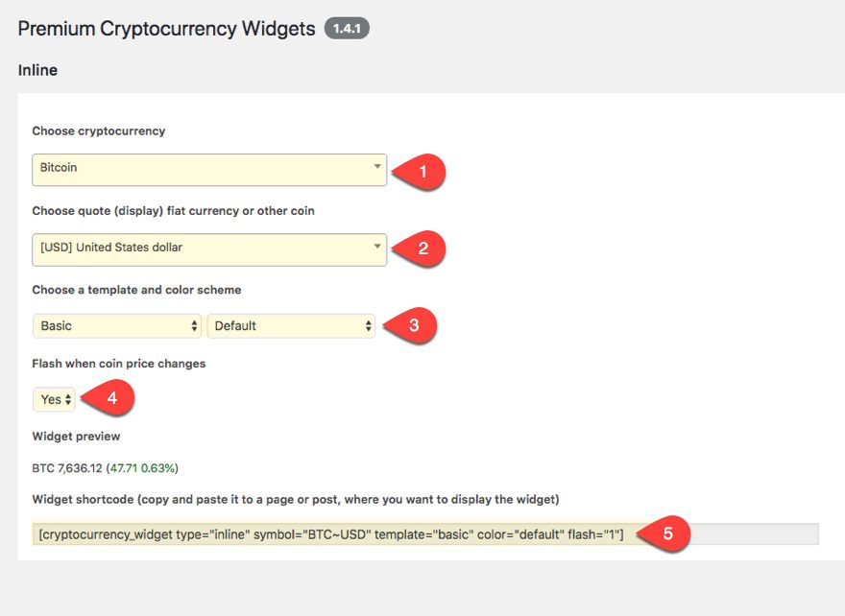Open the template dropdown showing Basic

point(115,325)
